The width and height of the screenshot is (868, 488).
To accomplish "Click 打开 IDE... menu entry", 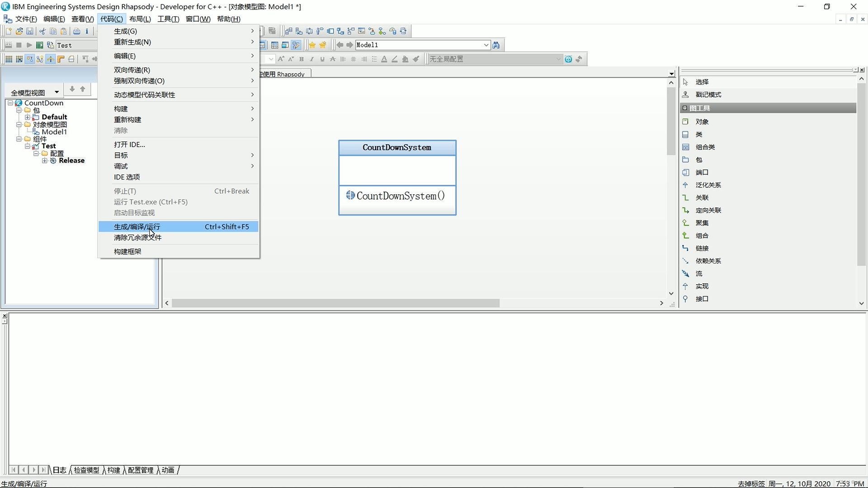I will 129,145.
